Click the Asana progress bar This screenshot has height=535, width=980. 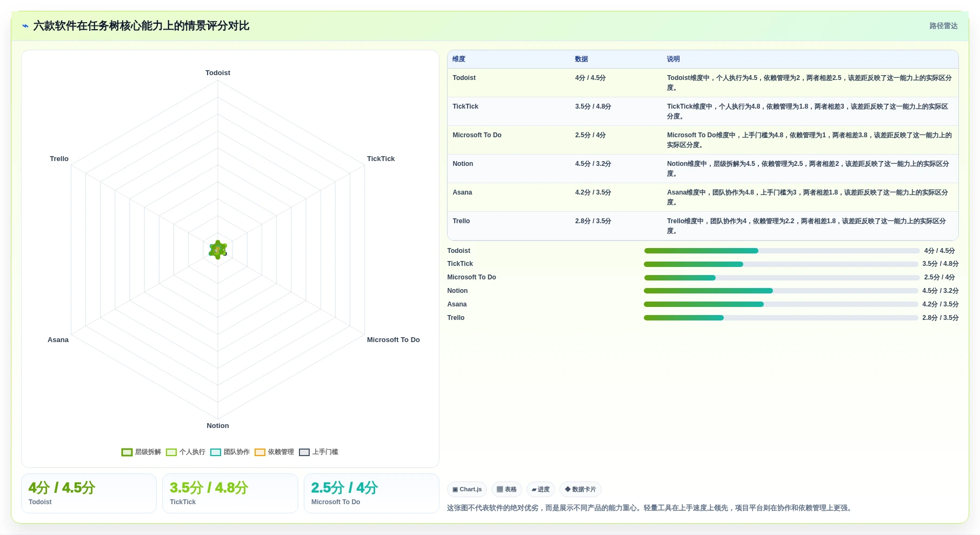pos(781,304)
